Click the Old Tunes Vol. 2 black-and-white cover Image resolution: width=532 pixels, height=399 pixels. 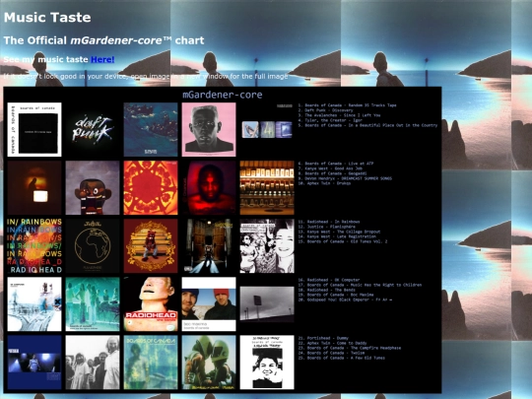point(267,246)
